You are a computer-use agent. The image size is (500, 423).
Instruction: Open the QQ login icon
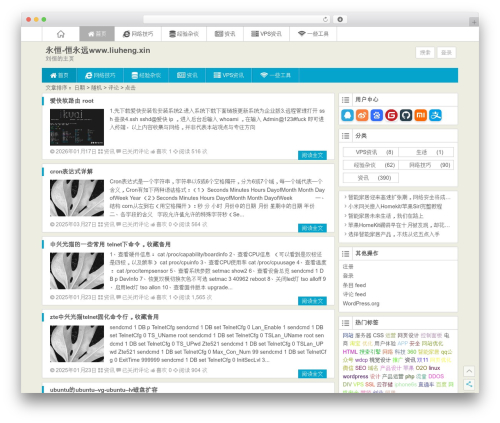point(347,115)
